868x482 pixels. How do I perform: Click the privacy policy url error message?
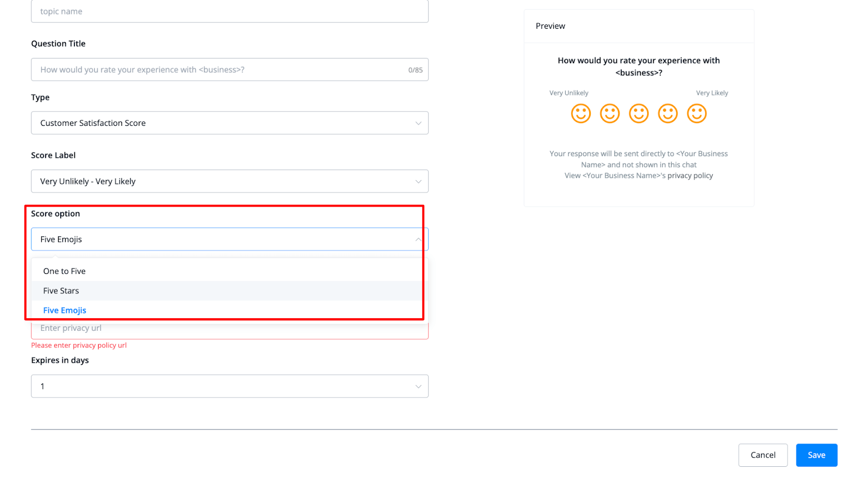(79, 345)
